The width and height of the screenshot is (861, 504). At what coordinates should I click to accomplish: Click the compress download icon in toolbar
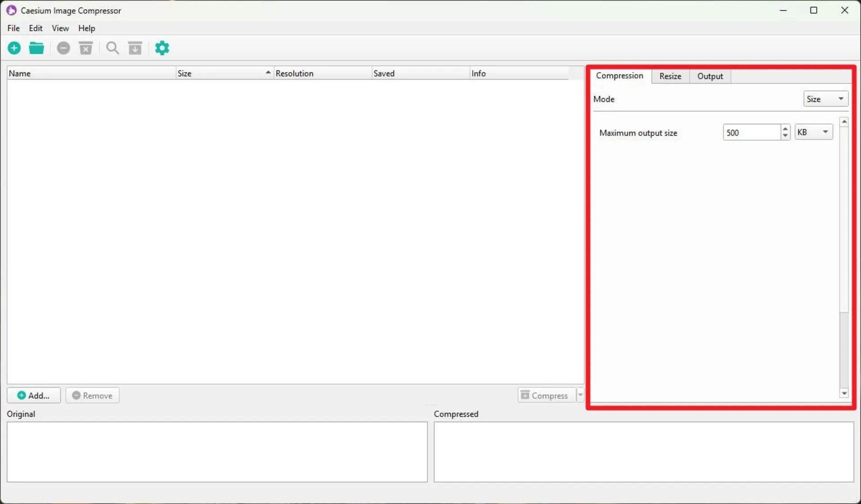tap(135, 48)
